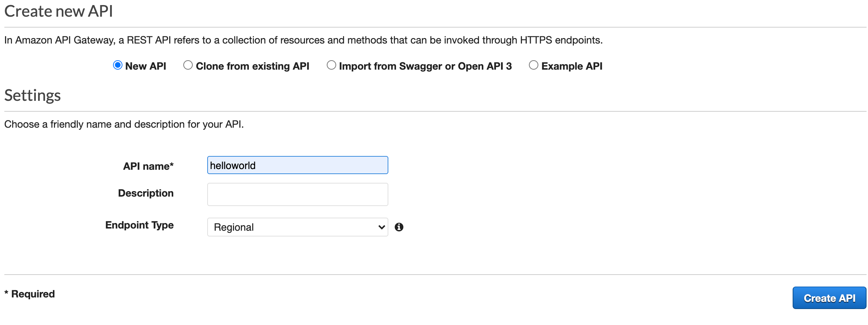This screenshot has height=325, width=868.
Task: Click the 'Description' label
Action: point(146,193)
